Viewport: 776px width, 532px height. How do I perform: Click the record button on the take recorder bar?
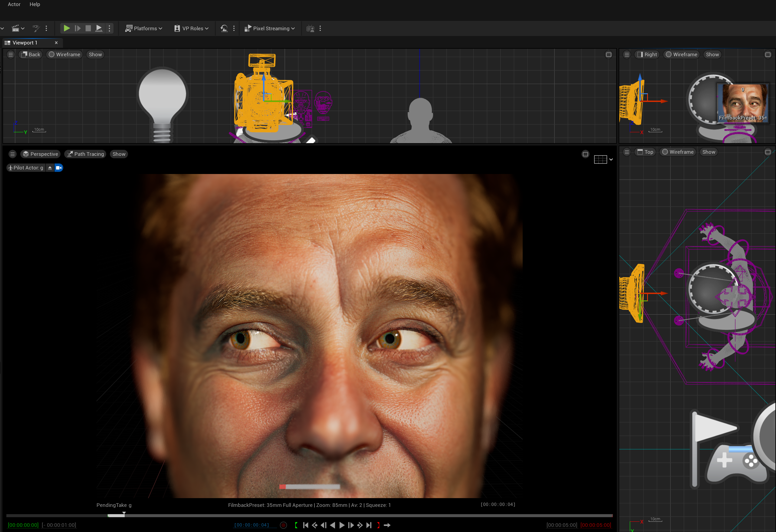pyautogui.click(x=284, y=525)
